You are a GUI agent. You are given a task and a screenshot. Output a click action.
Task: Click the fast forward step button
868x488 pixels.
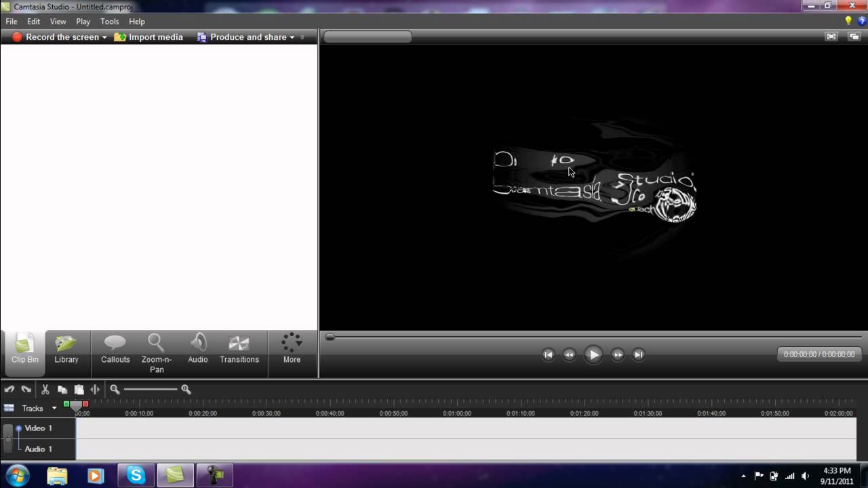click(617, 354)
